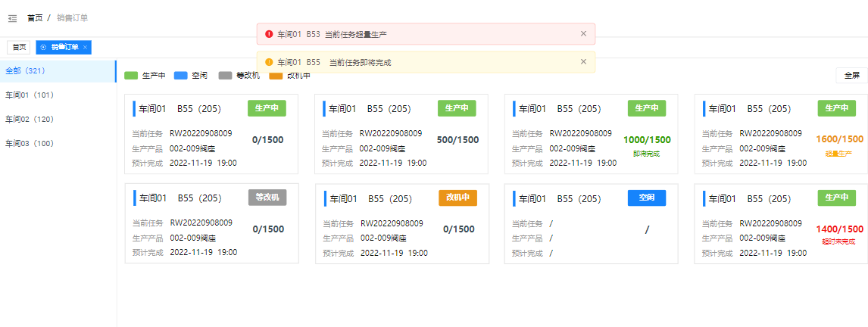Click the circle icon on 销售订单 tab

pos(43,47)
